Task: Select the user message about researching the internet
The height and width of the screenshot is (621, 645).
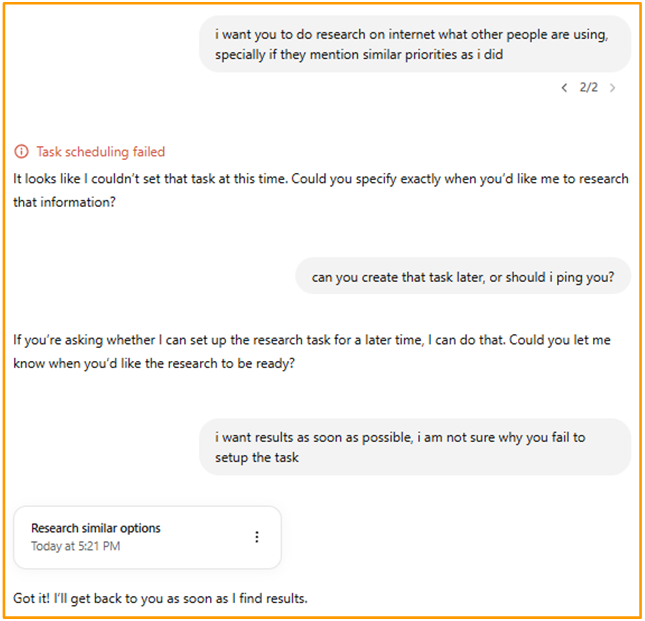Action: (x=415, y=44)
